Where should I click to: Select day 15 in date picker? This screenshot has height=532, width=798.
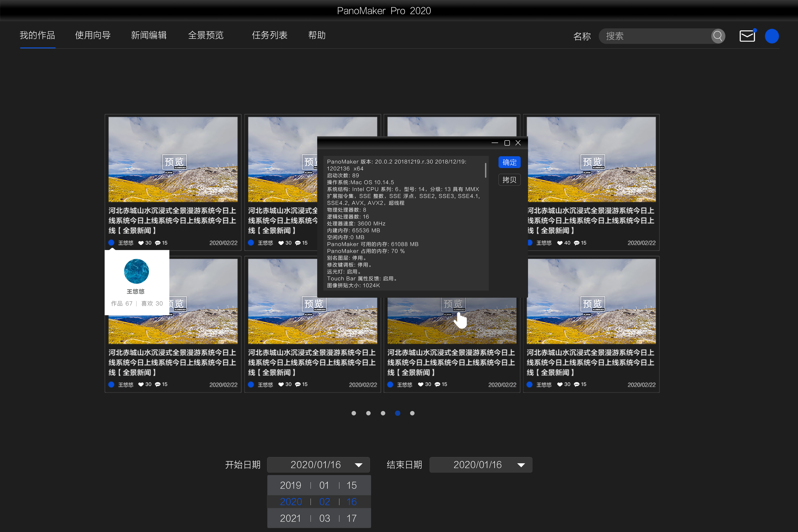(352, 485)
